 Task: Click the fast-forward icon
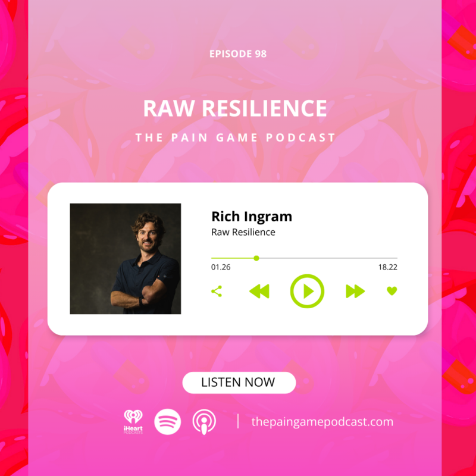click(x=355, y=291)
